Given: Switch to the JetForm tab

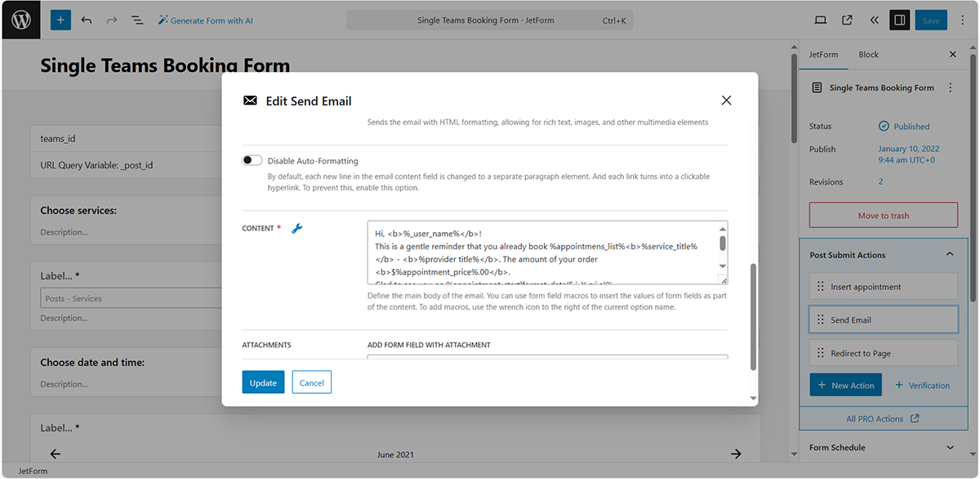Looking at the screenshot, I should [x=823, y=55].
